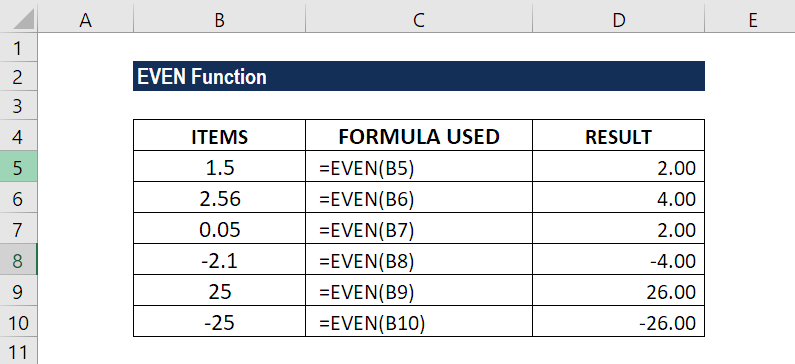The height and width of the screenshot is (364, 795).
Task: Select the FORMULA USED header cell
Action: click(x=419, y=135)
